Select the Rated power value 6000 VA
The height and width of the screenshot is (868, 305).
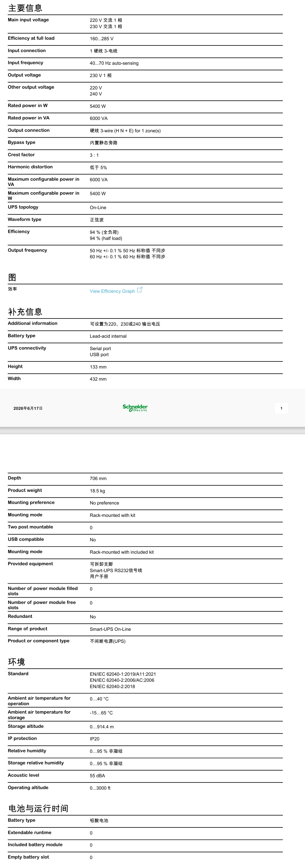[99, 118]
